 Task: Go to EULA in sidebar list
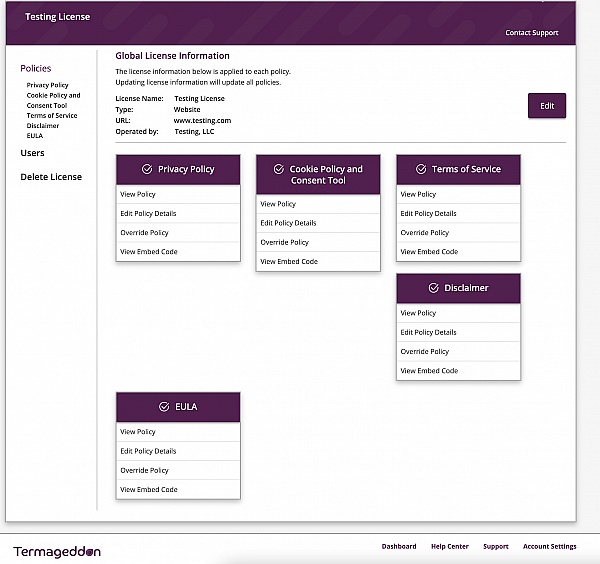(35, 135)
